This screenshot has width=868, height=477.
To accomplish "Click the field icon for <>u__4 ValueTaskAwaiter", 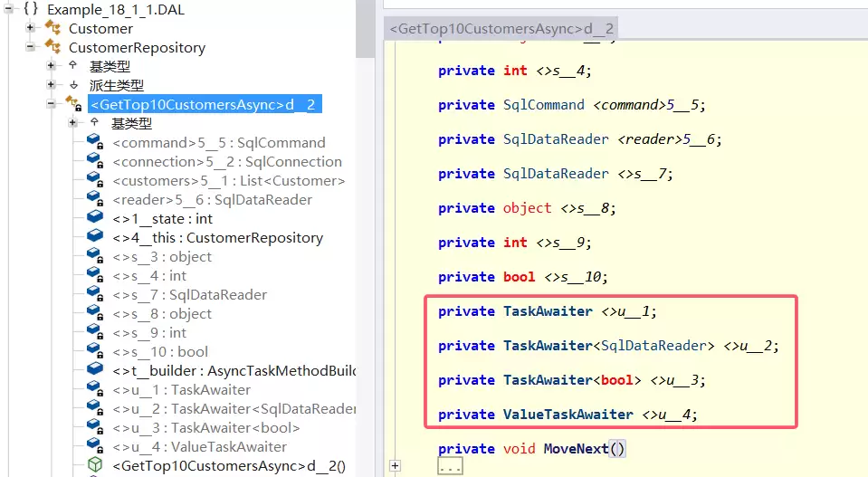I will pos(95,445).
